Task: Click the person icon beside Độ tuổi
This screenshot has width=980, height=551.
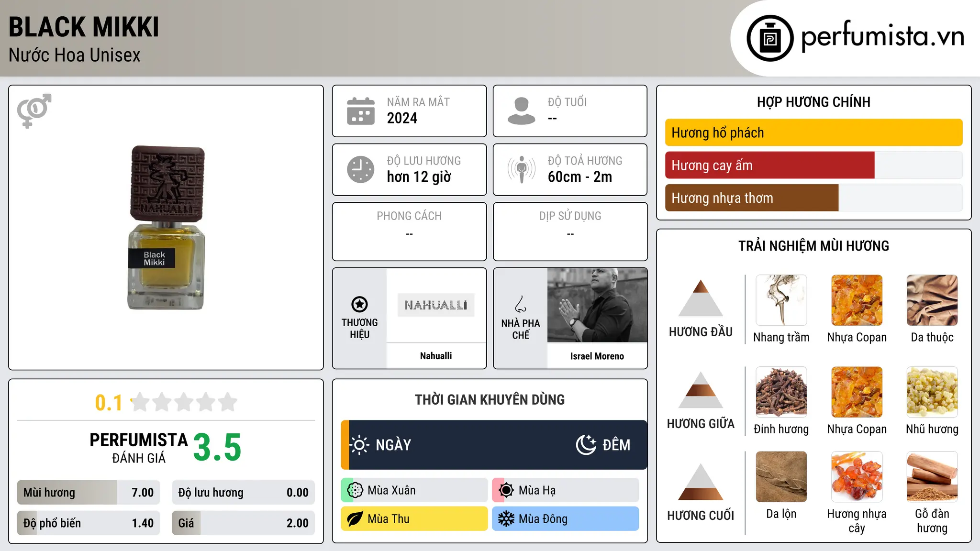Action: click(522, 111)
